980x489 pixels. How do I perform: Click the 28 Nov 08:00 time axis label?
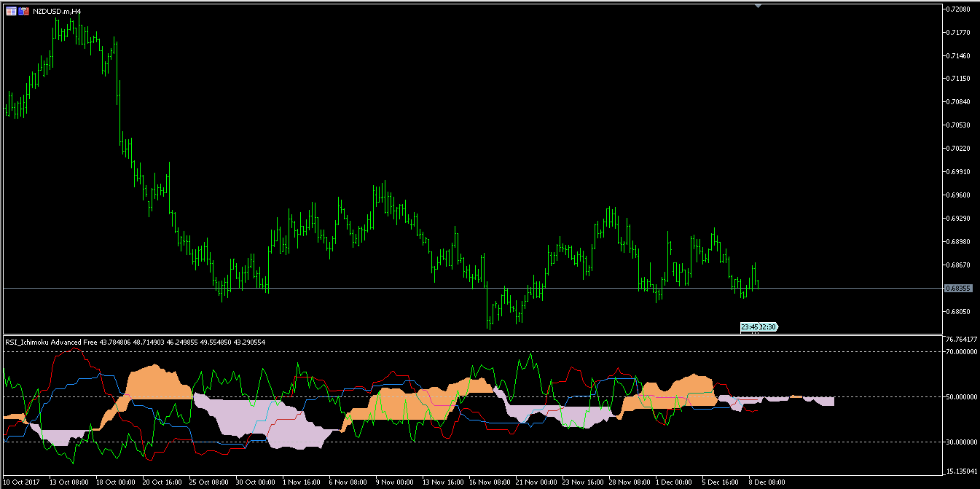(629, 482)
